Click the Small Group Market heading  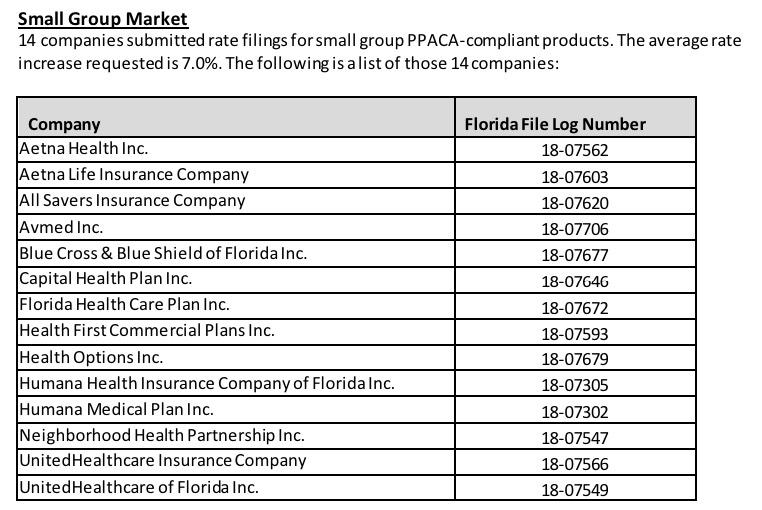click(x=103, y=19)
